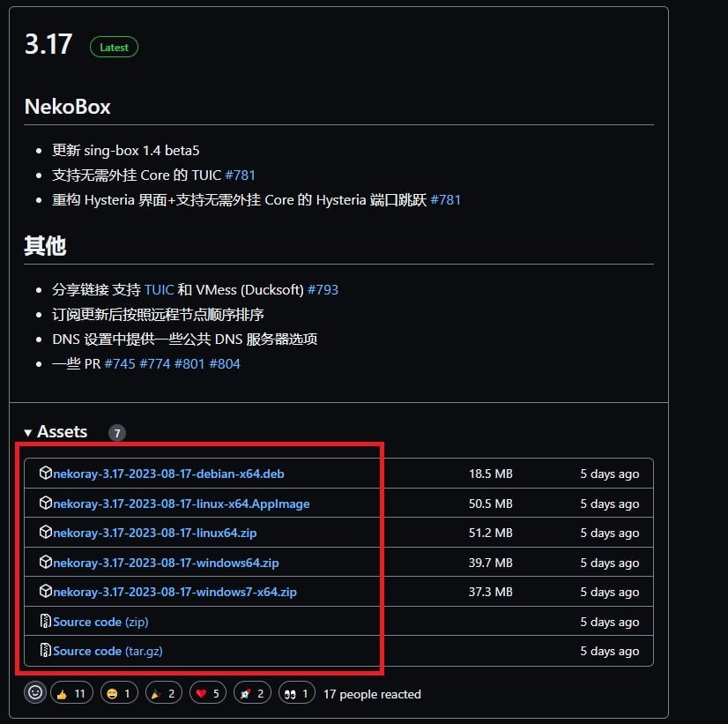Viewport: 728px width, 724px height.
Task: Open the TUIC share link reference
Action: [x=160, y=290]
